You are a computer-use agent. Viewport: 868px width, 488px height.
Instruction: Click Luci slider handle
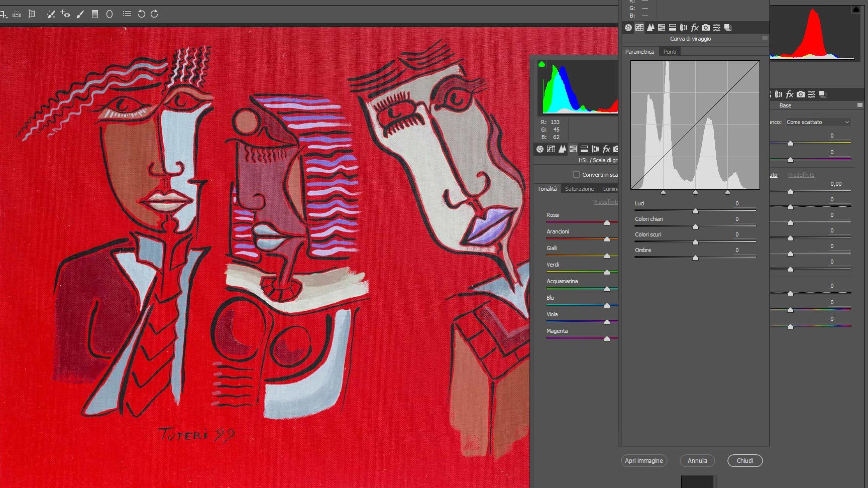pos(695,211)
